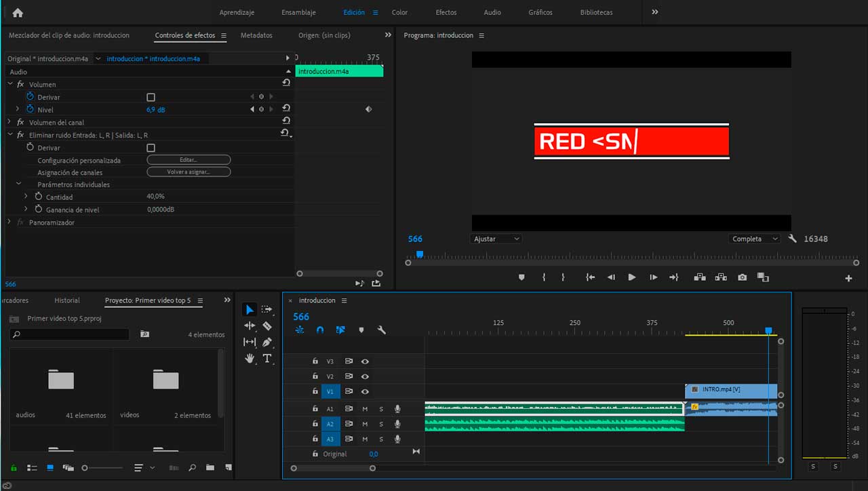Screen dimensions: 868x491
Task: Select the Type tool
Action: coord(267,359)
